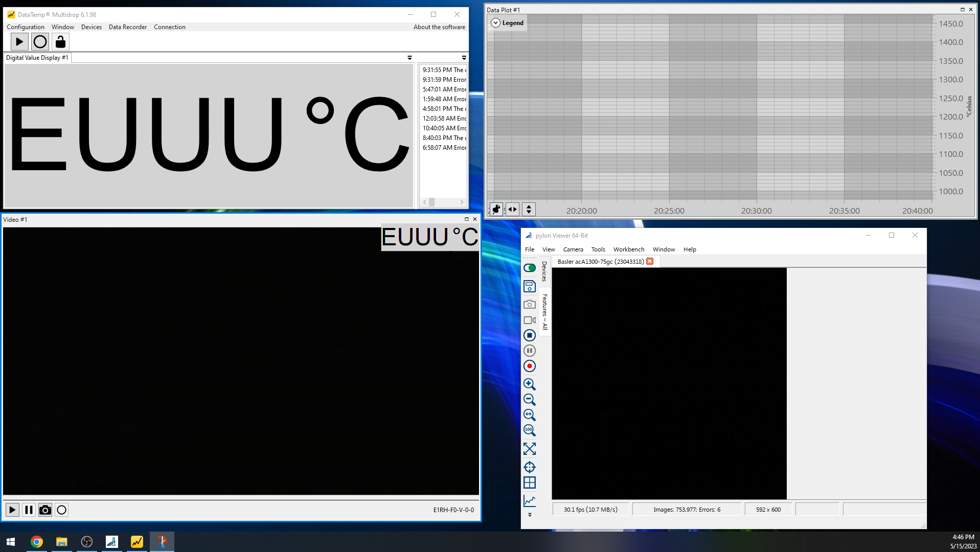Viewport: 980px width, 552px height.
Task: Click the red record button in pylon
Action: [530, 366]
